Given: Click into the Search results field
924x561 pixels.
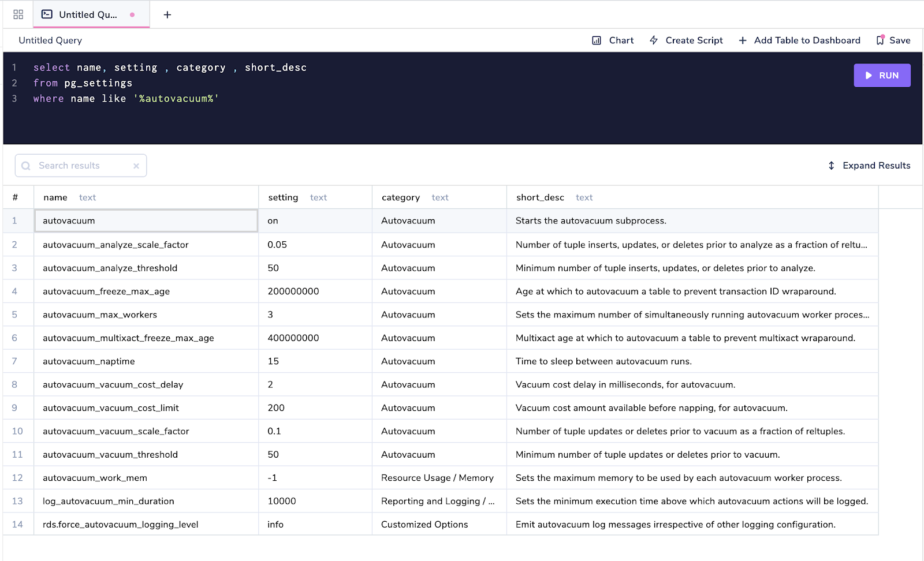Looking at the screenshot, I should point(81,166).
